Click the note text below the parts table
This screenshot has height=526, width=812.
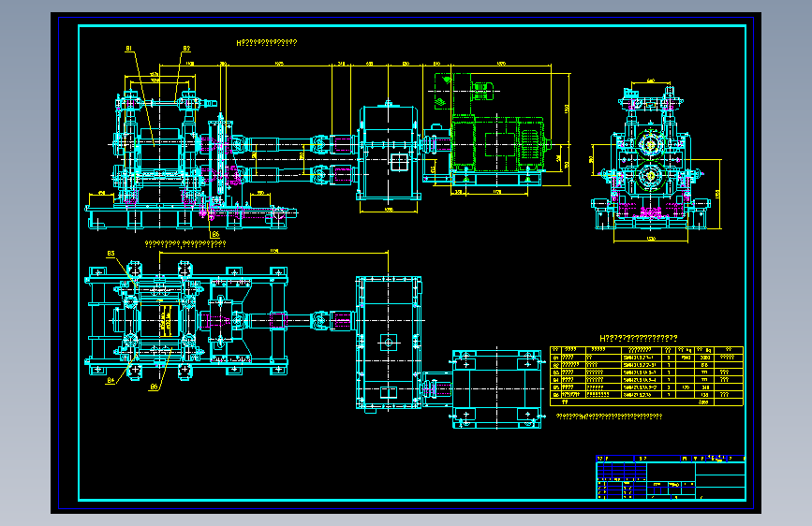click(x=609, y=416)
